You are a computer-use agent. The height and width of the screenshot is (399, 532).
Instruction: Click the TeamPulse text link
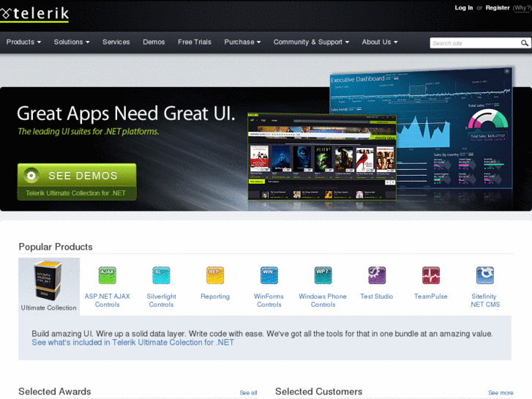(431, 297)
